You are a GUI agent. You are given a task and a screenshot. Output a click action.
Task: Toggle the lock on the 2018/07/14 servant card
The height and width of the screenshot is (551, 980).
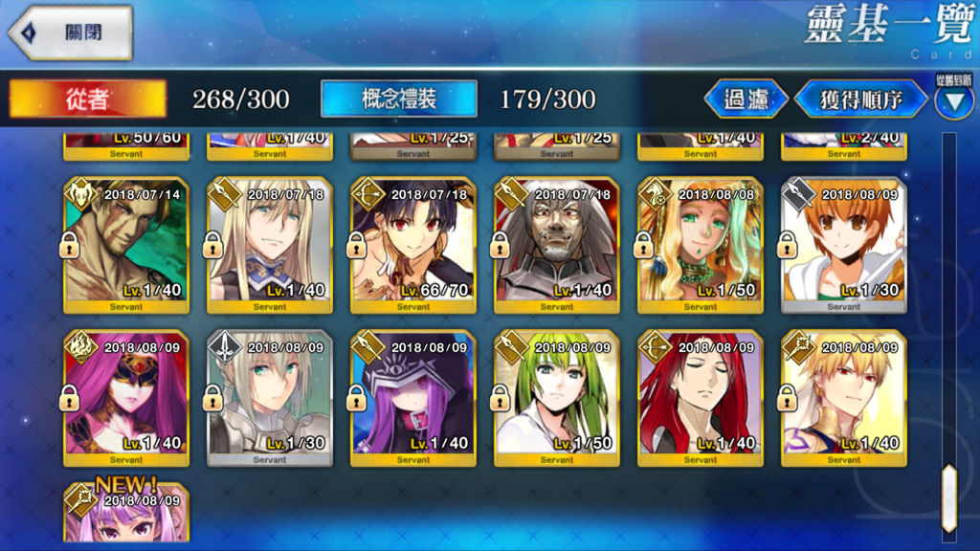69,245
